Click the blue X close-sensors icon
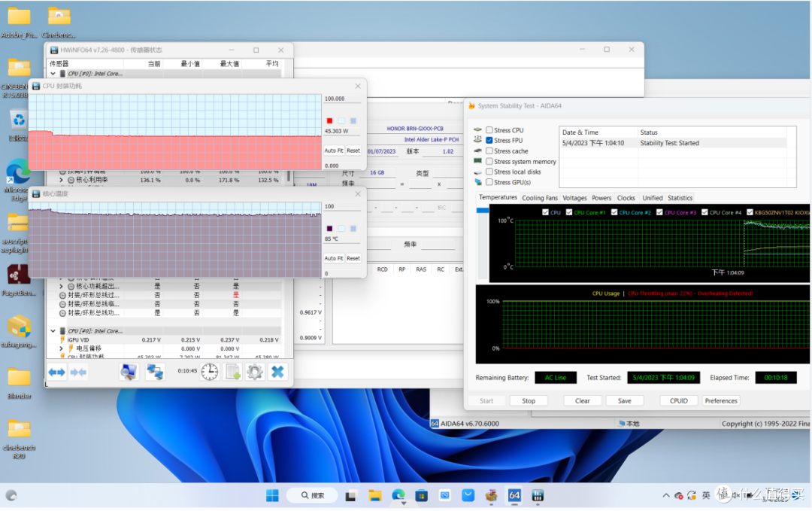This screenshot has height=511, width=812. pyautogui.click(x=277, y=372)
